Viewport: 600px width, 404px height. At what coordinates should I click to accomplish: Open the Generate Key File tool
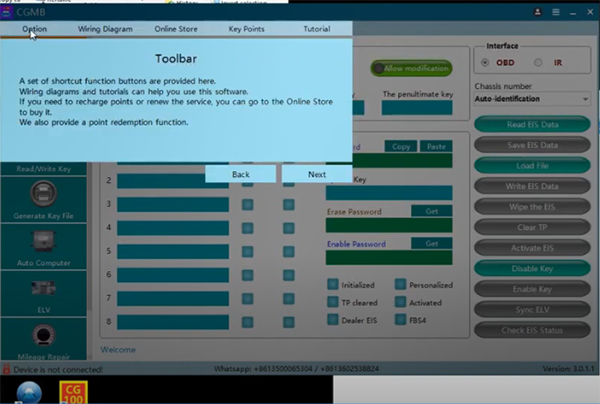click(x=42, y=195)
